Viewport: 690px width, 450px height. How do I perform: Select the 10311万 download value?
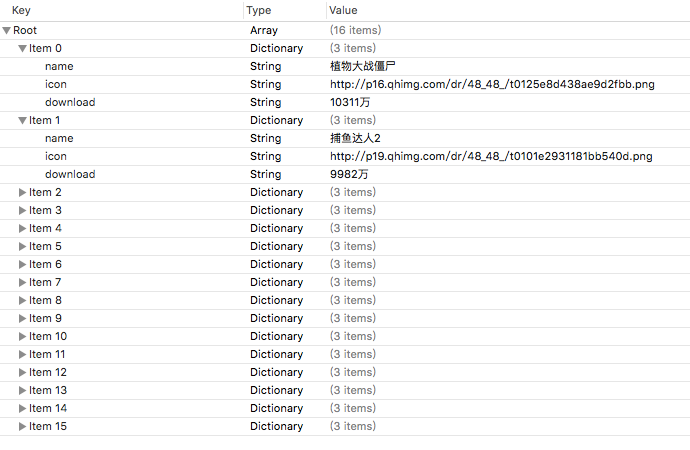click(349, 102)
